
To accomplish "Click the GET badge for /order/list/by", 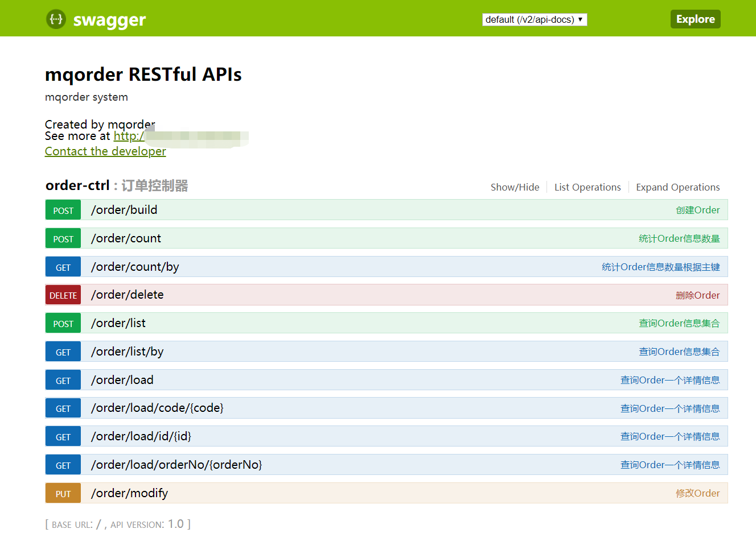I will (x=63, y=352).
